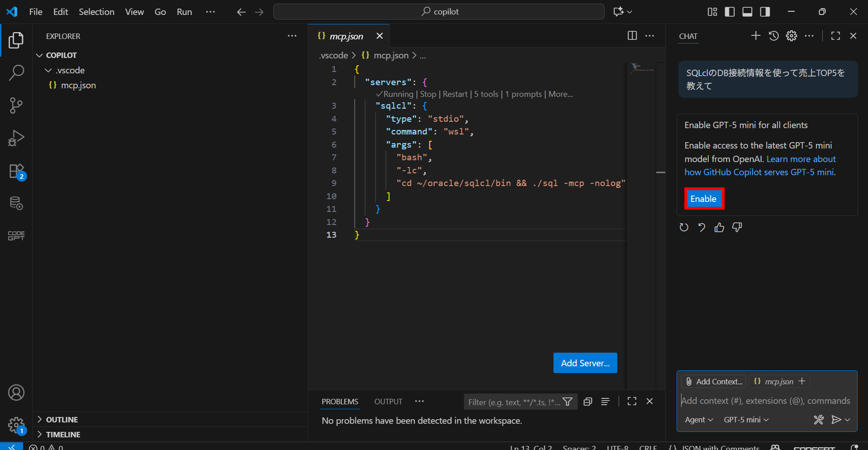868x450 pixels.
Task: Start a new chat with plus icon
Action: click(755, 36)
